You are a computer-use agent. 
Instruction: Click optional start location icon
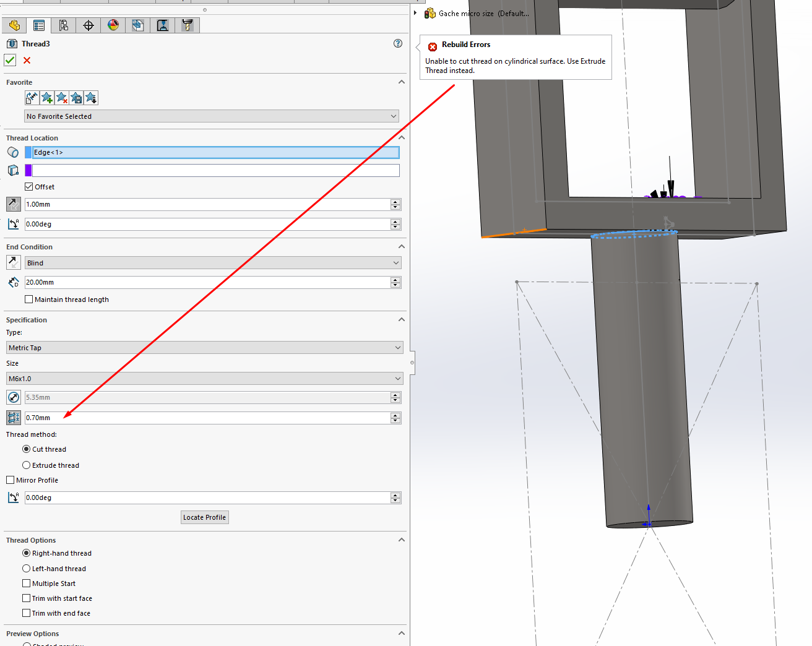pos(13,170)
